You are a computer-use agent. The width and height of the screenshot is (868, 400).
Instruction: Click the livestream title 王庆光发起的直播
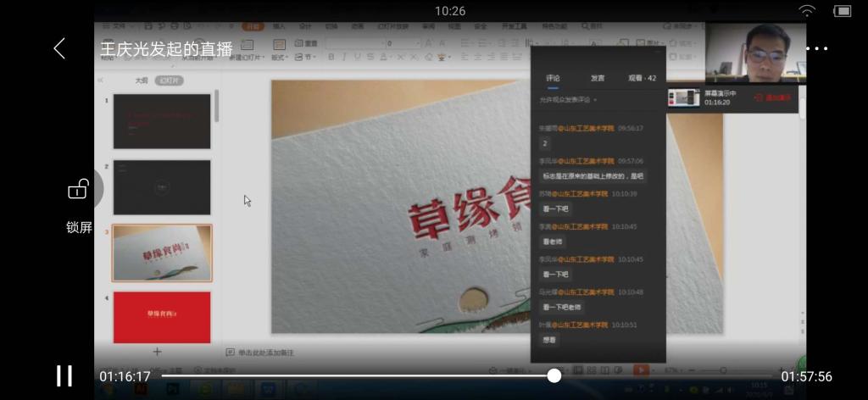(x=167, y=48)
